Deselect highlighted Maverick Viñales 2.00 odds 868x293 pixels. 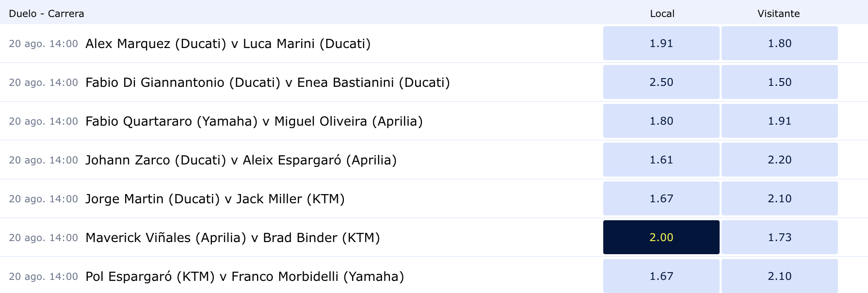(x=661, y=237)
